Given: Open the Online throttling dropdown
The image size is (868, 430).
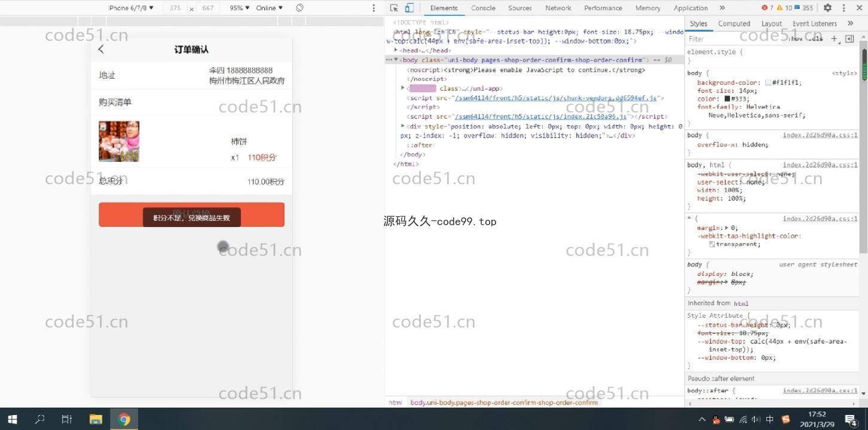Looking at the screenshot, I should coord(270,8).
